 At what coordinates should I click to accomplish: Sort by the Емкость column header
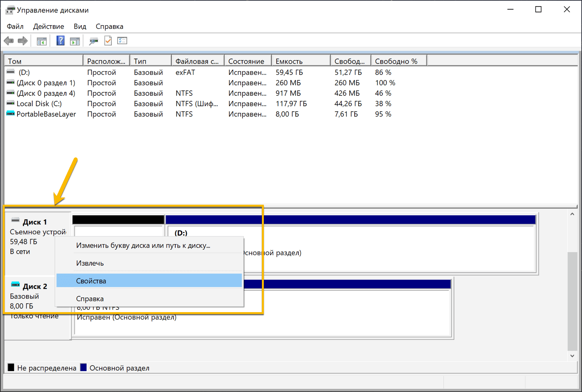301,61
